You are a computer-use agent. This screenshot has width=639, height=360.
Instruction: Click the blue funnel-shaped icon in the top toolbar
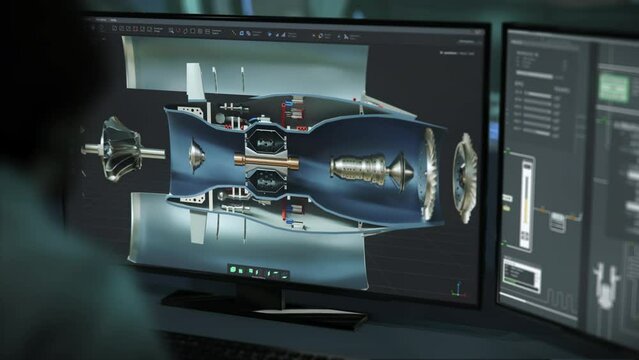pos(269,35)
